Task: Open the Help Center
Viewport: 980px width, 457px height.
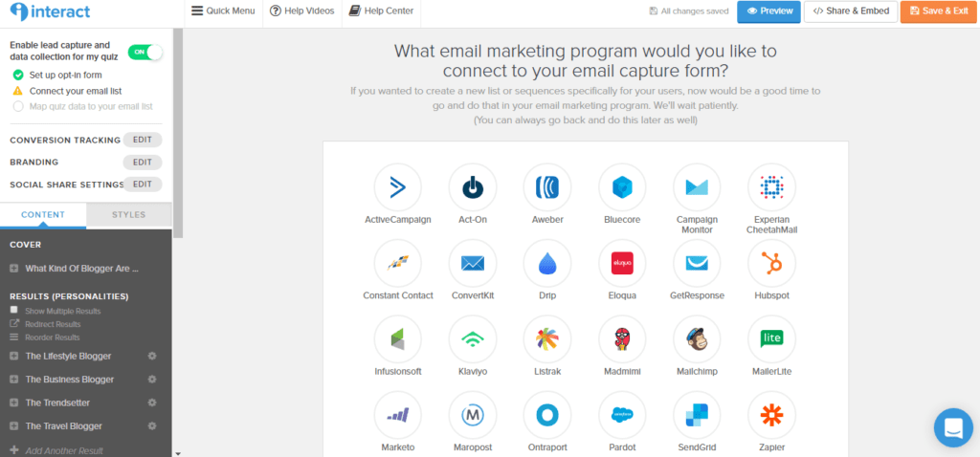Action: (381, 11)
